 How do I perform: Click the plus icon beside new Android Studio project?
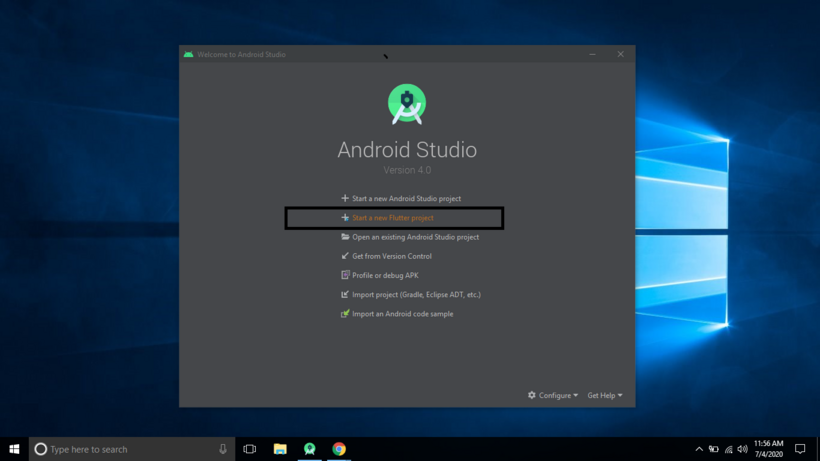pos(345,199)
